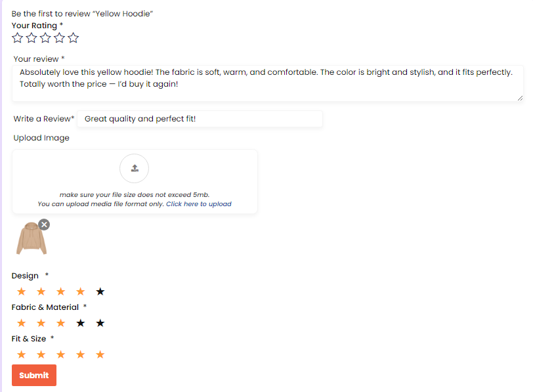Viewport: 533px width, 392px height.
Task: Click the 'Click here to upload' link
Action: coord(198,204)
